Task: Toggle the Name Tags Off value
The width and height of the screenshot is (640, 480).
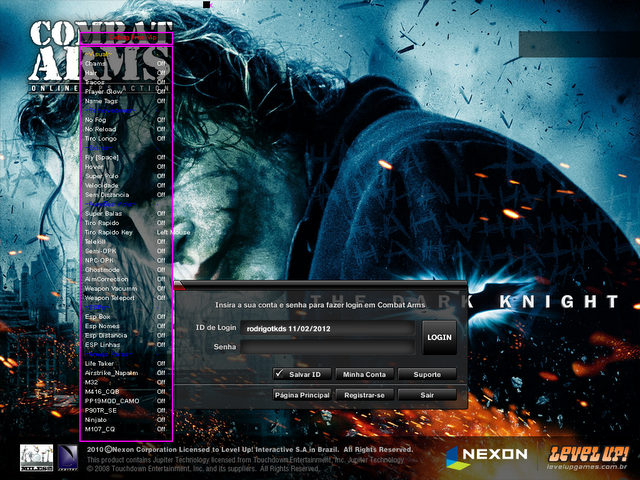Action: 161,101
